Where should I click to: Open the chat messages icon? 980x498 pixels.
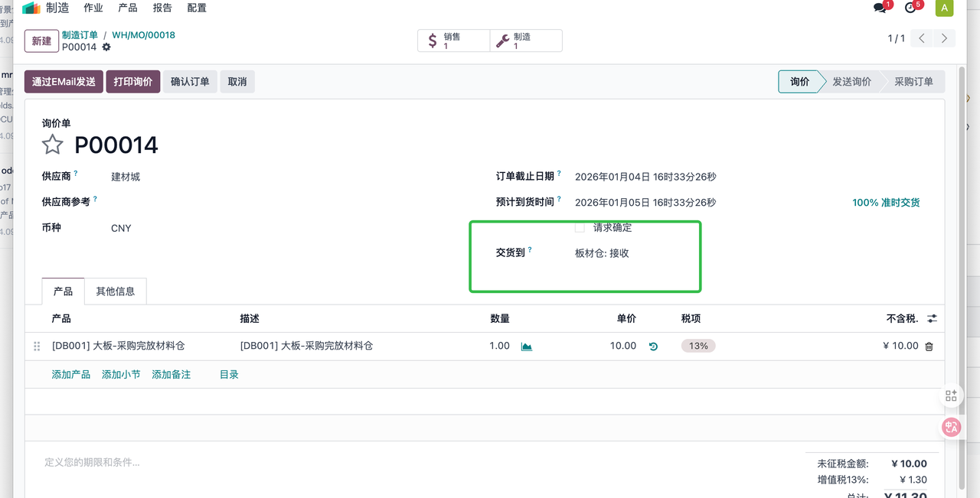click(881, 8)
